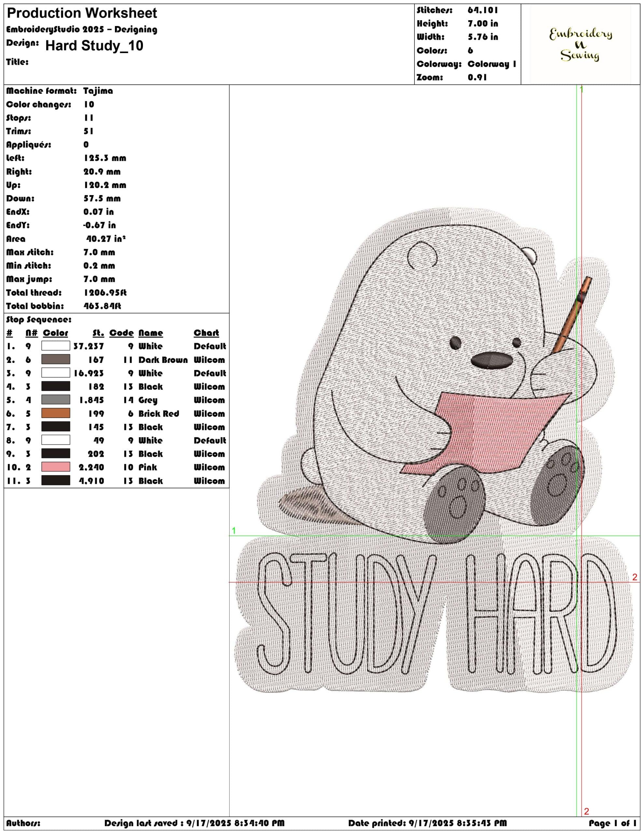Click the "Production Worksheet" heading
The image size is (644, 834).
coord(82,13)
